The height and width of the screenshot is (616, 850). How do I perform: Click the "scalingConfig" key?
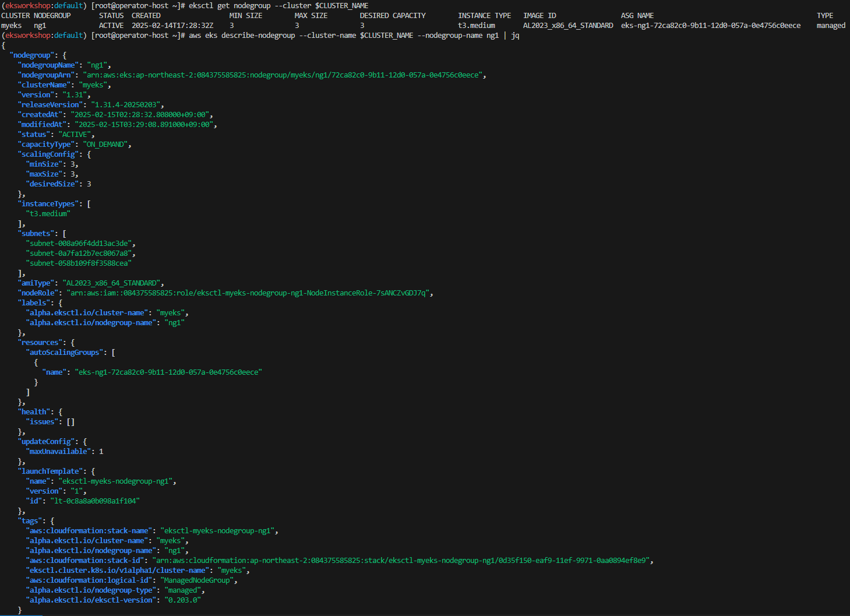pos(48,154)
